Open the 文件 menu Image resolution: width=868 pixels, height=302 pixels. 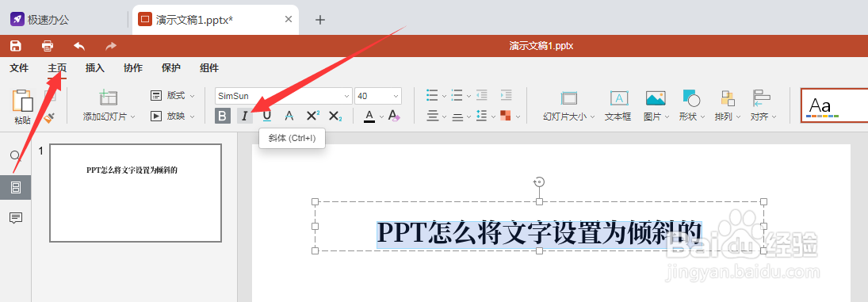pyautogui.click(x=19, y=68)
